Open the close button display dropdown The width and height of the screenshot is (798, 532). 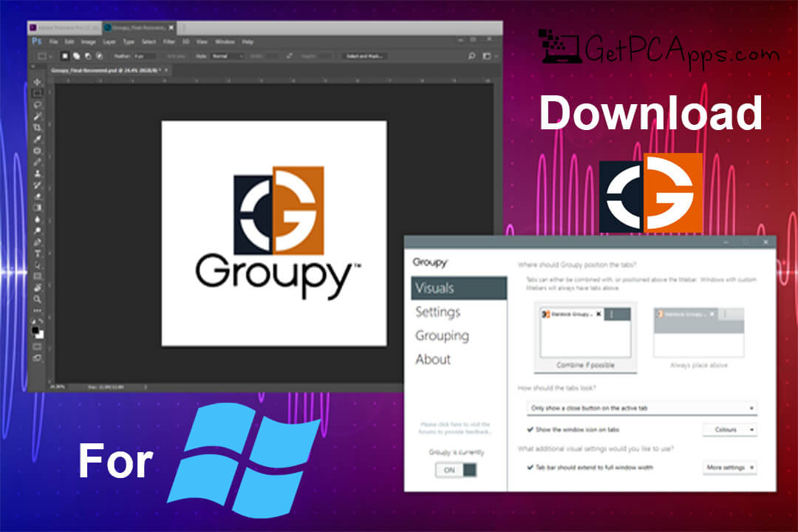pyautogui.click(x=641, y=409)
